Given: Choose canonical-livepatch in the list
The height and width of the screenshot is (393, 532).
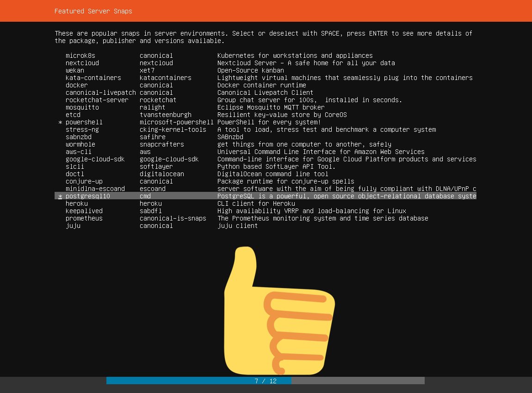Looking at the screenshot, I should 266,92.
